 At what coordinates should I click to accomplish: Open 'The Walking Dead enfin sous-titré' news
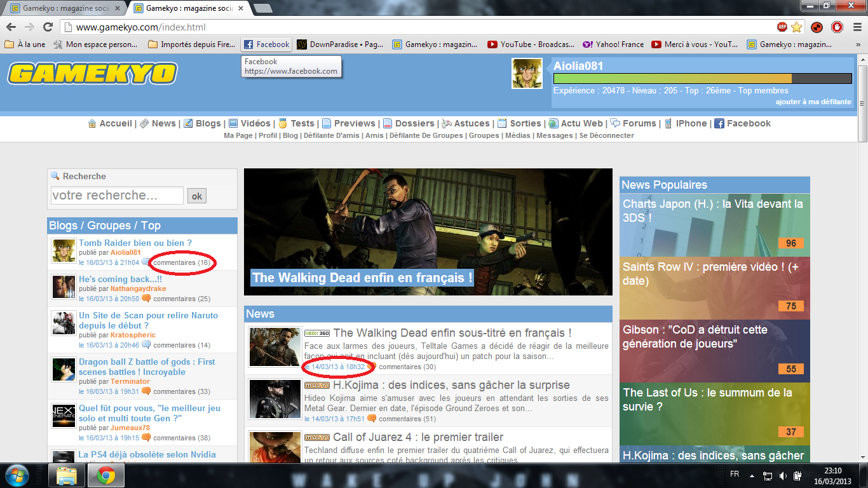(x=452, y=332)
